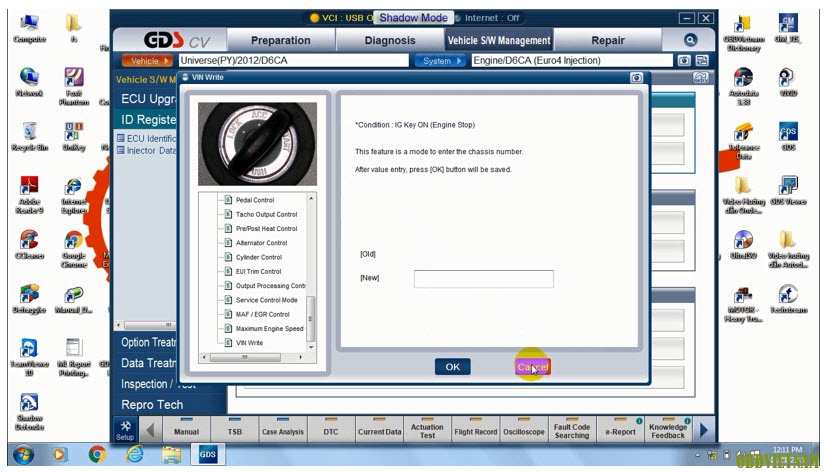Open ECU Upgrade side menu
This screenshot has height=472, width=826.
(x=147, y=99)
